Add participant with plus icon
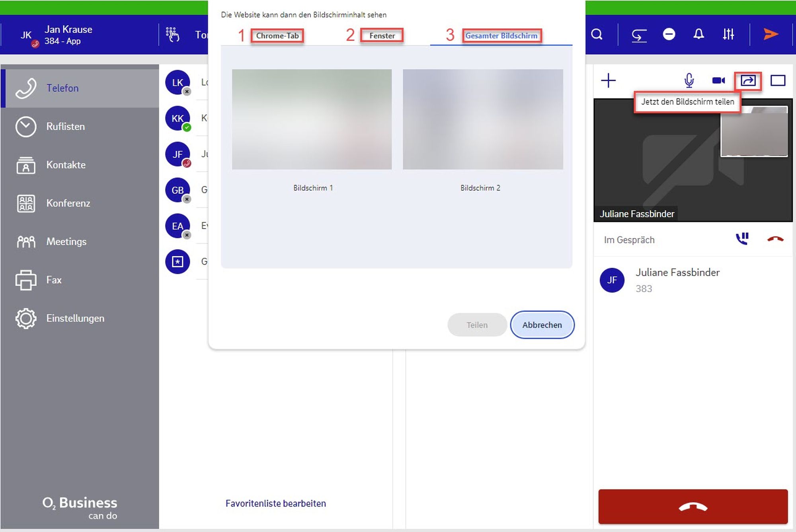 pyautogui.click(x=608, y=81)
